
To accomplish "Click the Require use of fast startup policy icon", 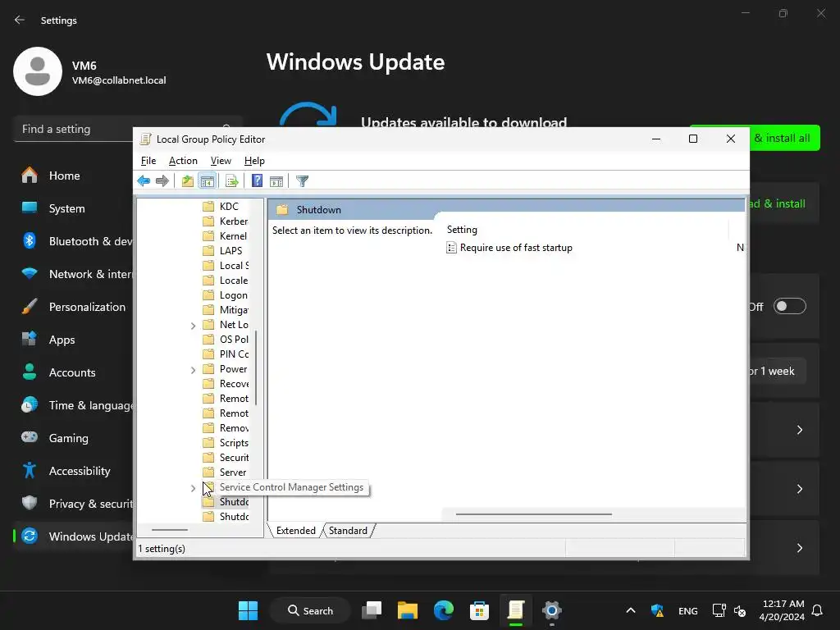I will [452, 248].
